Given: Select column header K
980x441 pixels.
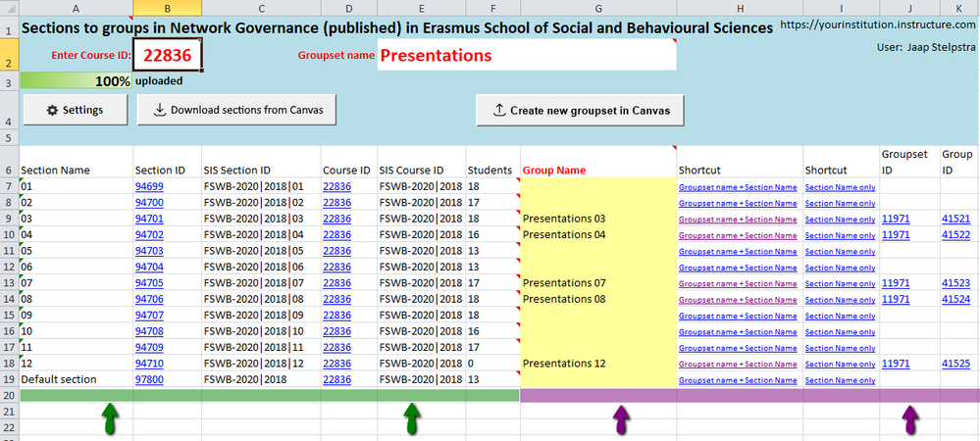Looking at the screenshot, I should pos(959,8).
